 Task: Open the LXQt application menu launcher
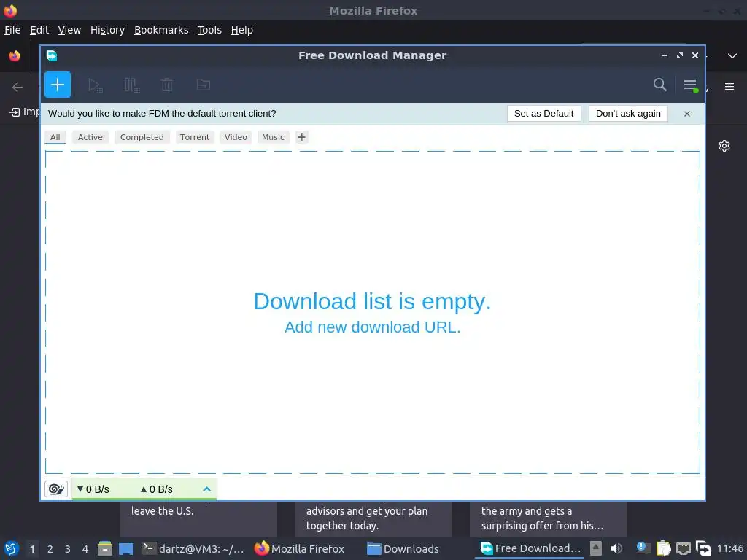point(12,549)
